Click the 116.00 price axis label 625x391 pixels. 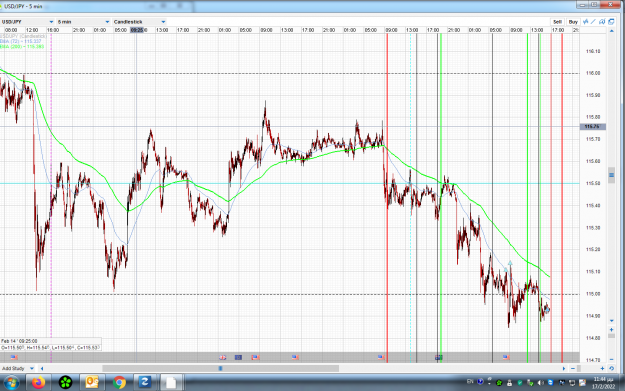(x=593, y=73)
